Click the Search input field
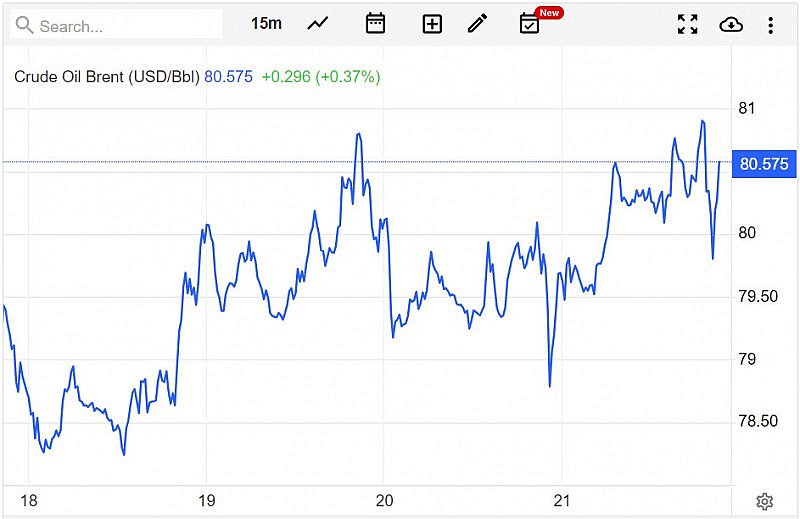This screenshot has width=800, height=519. coord(125,26)
